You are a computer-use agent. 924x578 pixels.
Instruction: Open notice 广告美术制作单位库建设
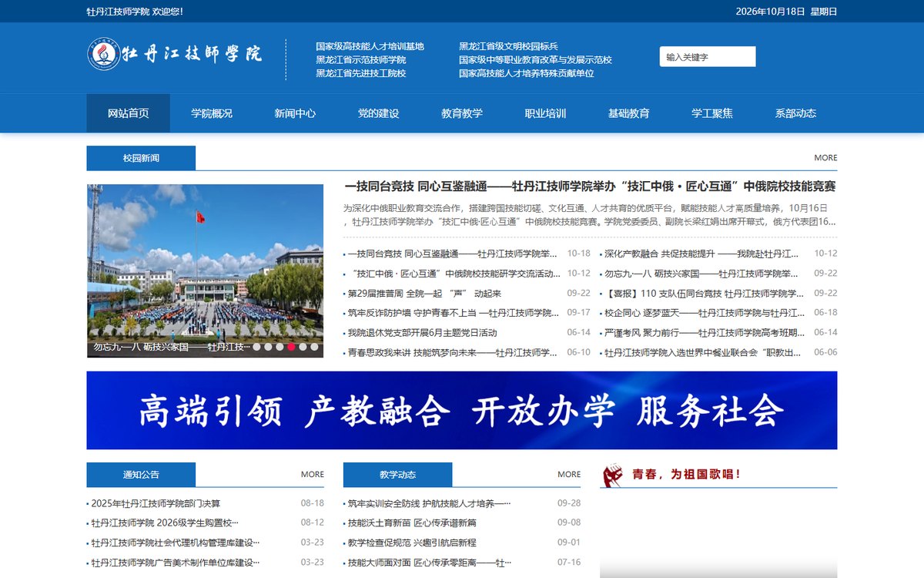tap(175, 563)
